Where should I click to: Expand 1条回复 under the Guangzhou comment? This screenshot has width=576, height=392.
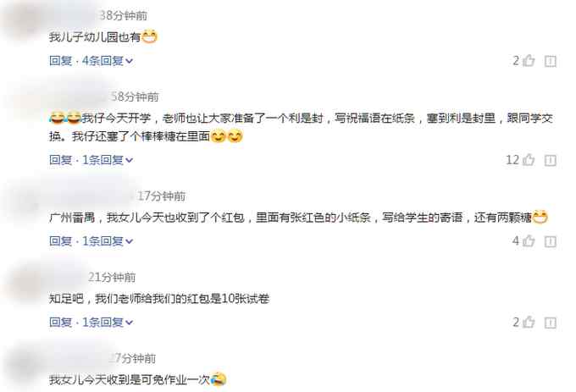point(108,240)
